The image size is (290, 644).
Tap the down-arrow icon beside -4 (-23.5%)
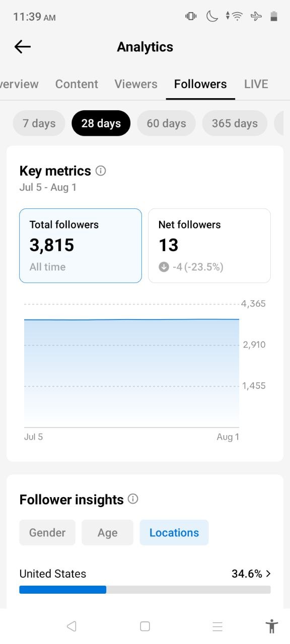(x=164, y=267)
